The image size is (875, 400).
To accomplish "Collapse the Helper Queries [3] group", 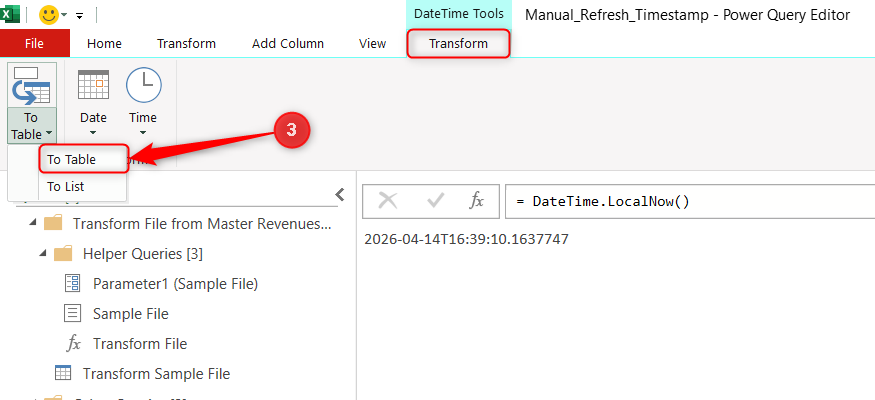I will click(x=43, y=253).
